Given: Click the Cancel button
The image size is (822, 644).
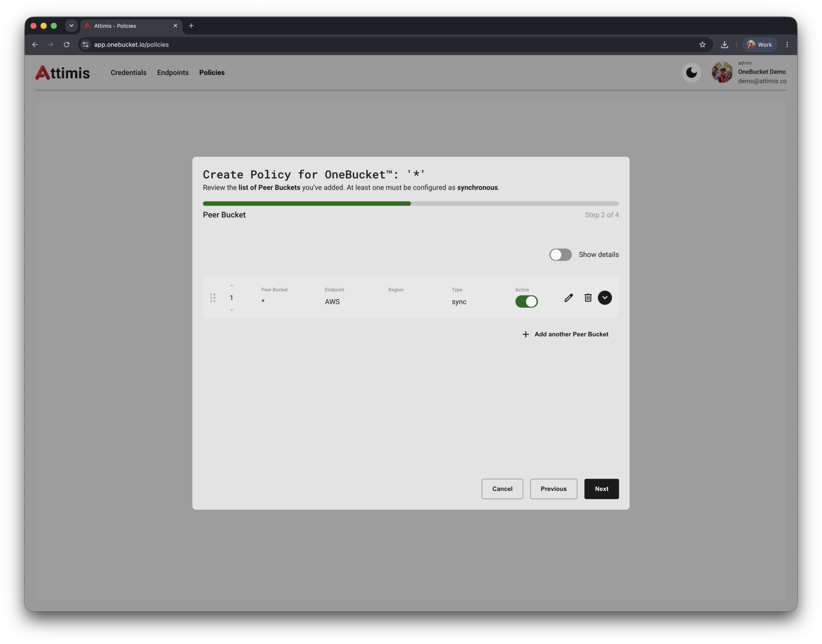Looking at the screenshot, I should tap(502, 489).
